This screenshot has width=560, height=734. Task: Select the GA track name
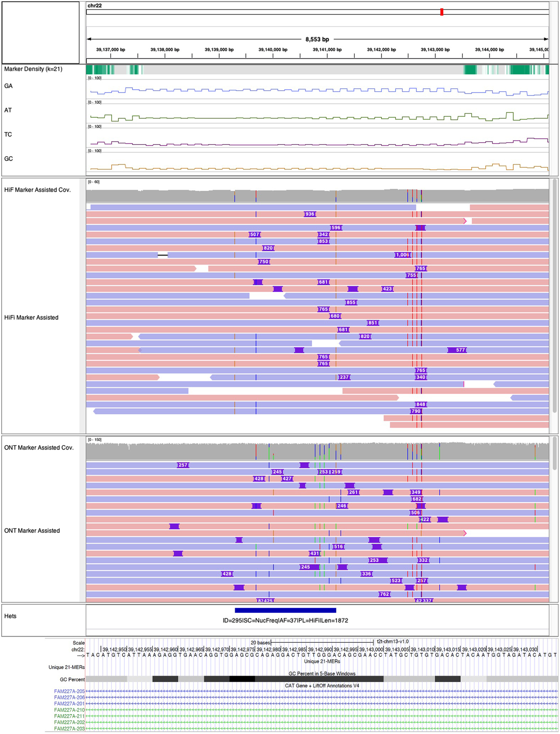[x=8, y=86]
